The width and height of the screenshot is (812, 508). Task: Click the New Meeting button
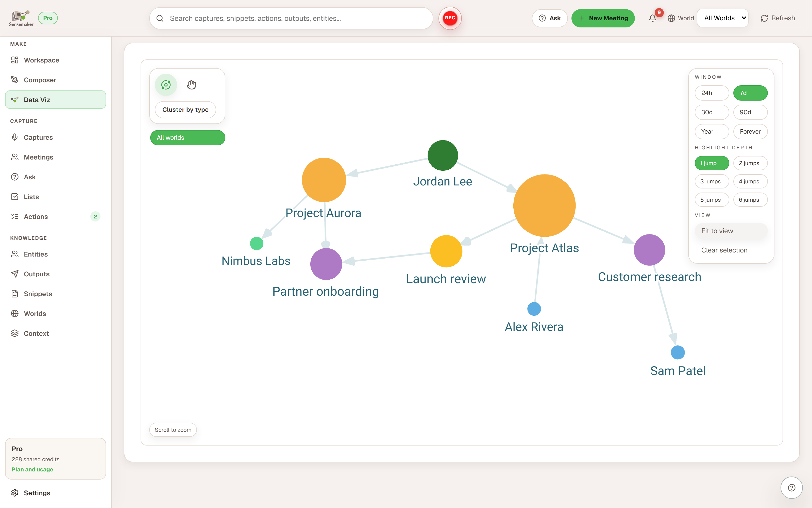coord(603,18)
